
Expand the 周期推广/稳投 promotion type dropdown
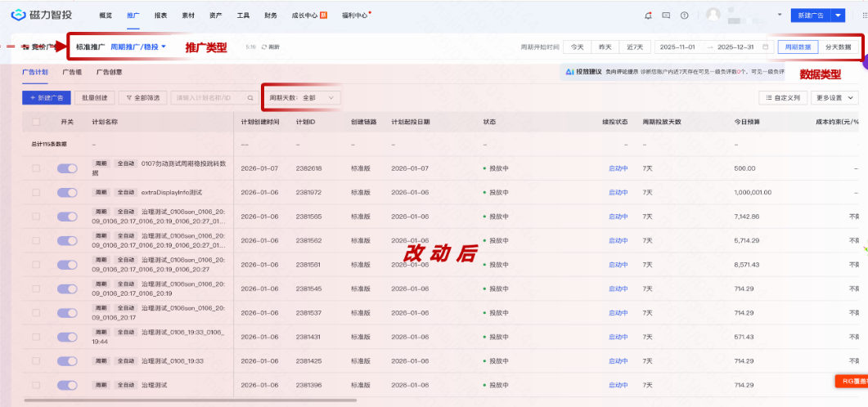[138, 47]
